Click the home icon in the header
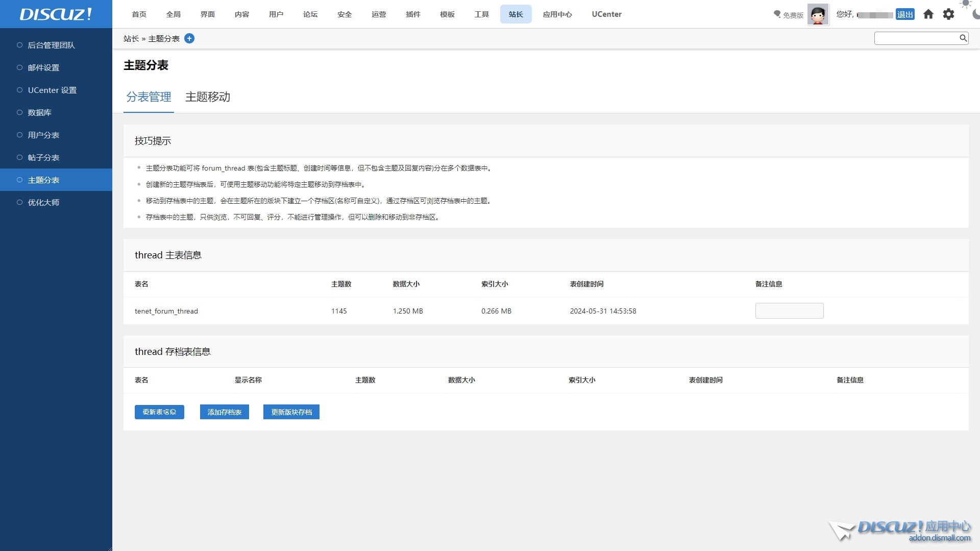This screenshot has height=551, width=980. click(x=928, y=14)
